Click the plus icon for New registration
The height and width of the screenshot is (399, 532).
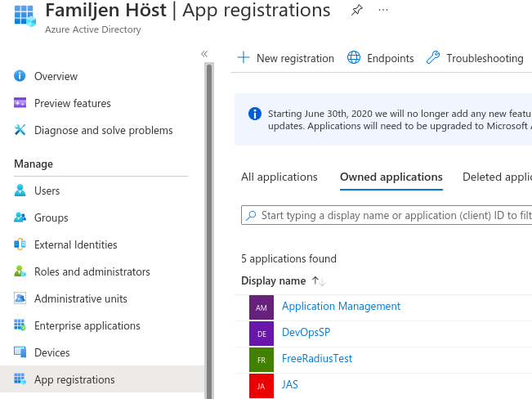pyautogui.click(x=244, y=57)
